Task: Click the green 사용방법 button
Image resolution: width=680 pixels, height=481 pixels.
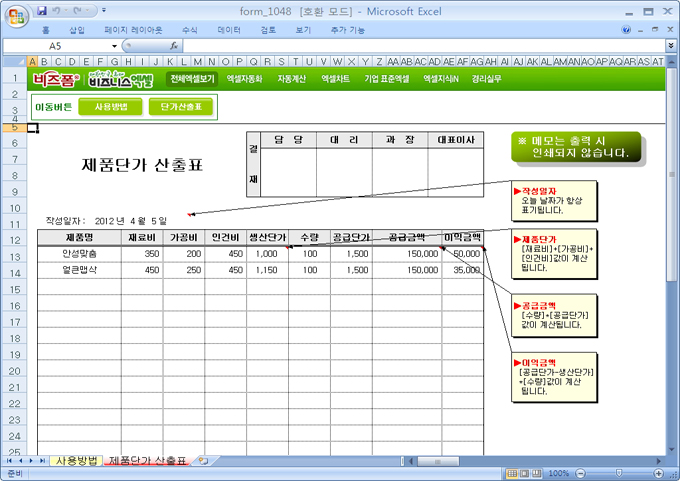Action: coord(110,106)
